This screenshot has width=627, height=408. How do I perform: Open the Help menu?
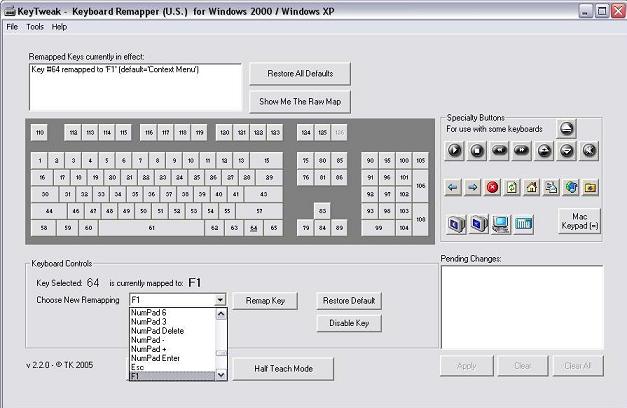pyautogui.click(x=59, y=27)
